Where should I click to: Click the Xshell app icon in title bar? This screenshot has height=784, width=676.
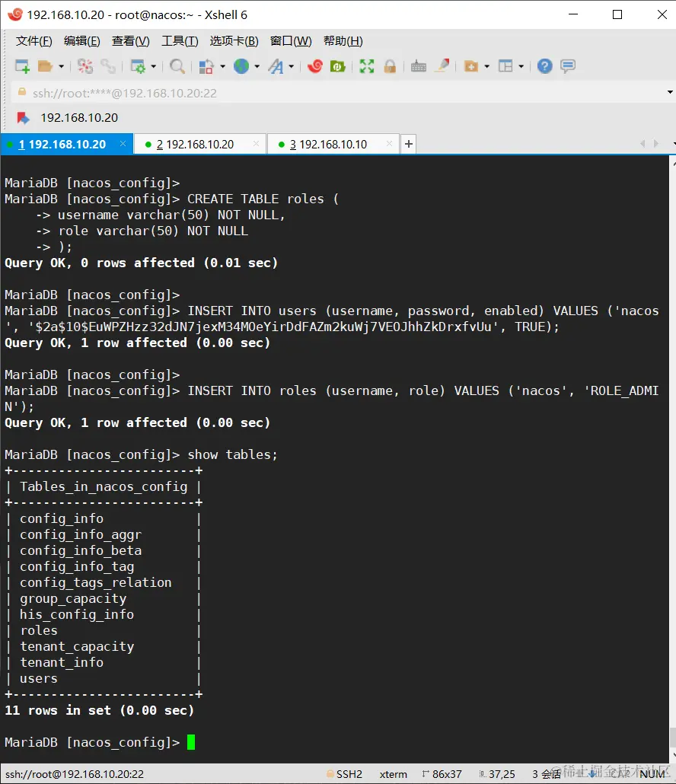[x=15, y=14]
